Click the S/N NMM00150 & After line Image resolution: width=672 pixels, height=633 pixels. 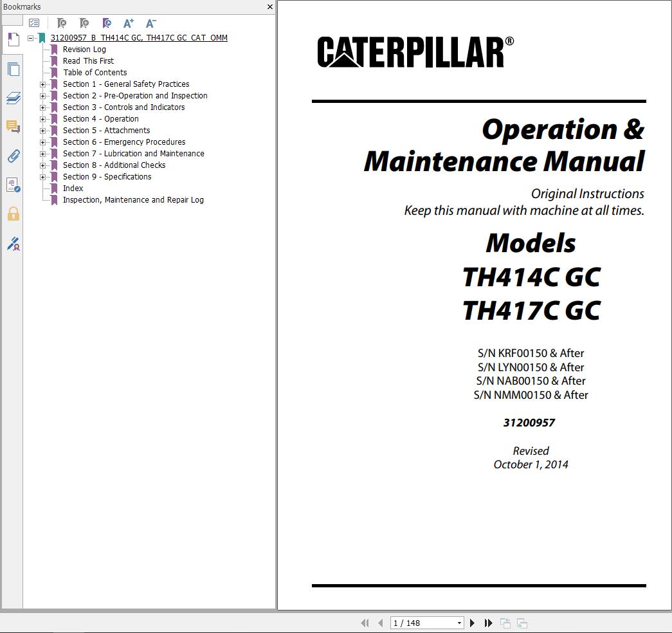coord(531,395)
